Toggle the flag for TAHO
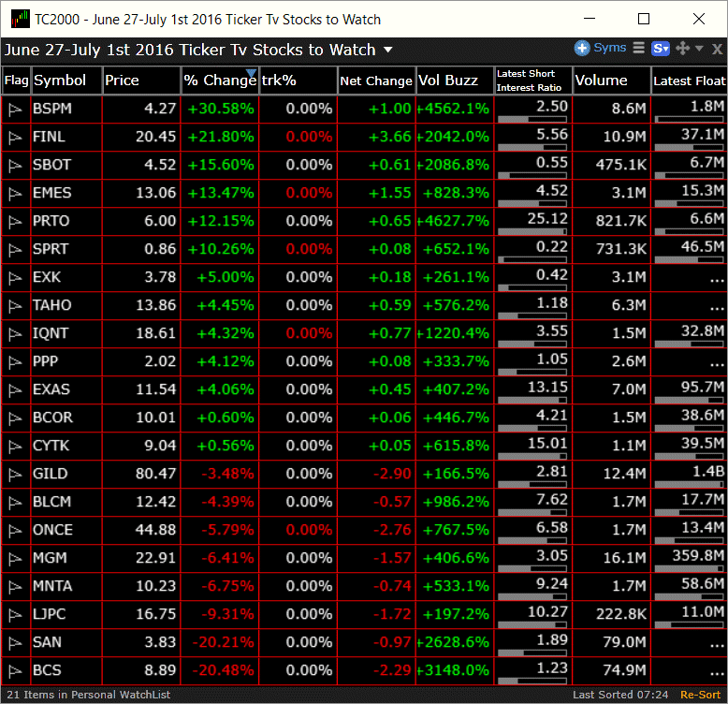Screen dimensions: 728x704 15,306
